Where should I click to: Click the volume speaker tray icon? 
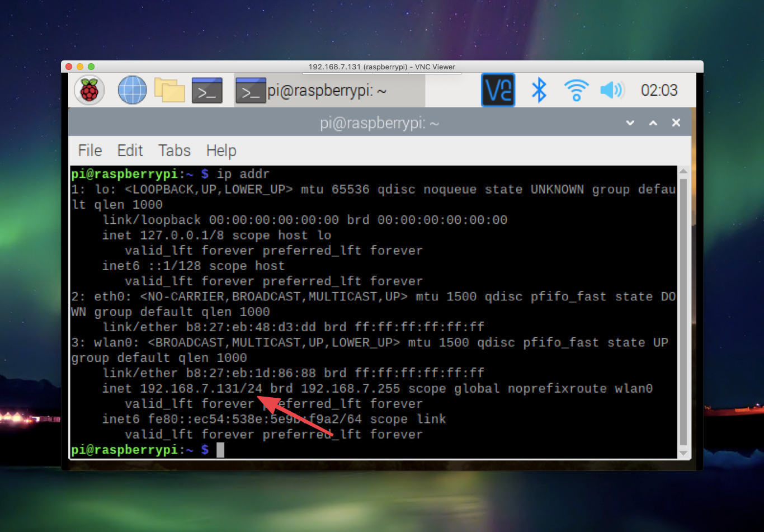612,90
